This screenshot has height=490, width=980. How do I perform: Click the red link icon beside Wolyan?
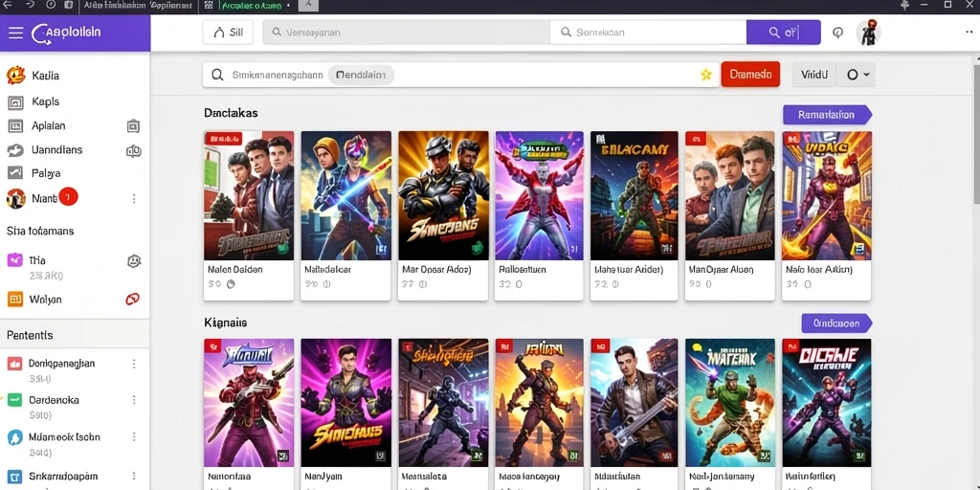[132, 300]
